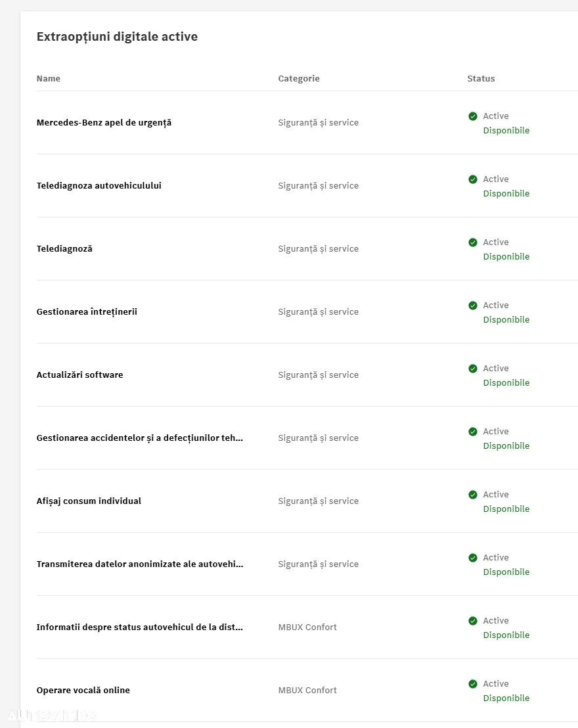The height and width of the screenshot is (728, 578).
Task: Click MBUX Confort category for Operare vocală online
Action: pos(307,691)
